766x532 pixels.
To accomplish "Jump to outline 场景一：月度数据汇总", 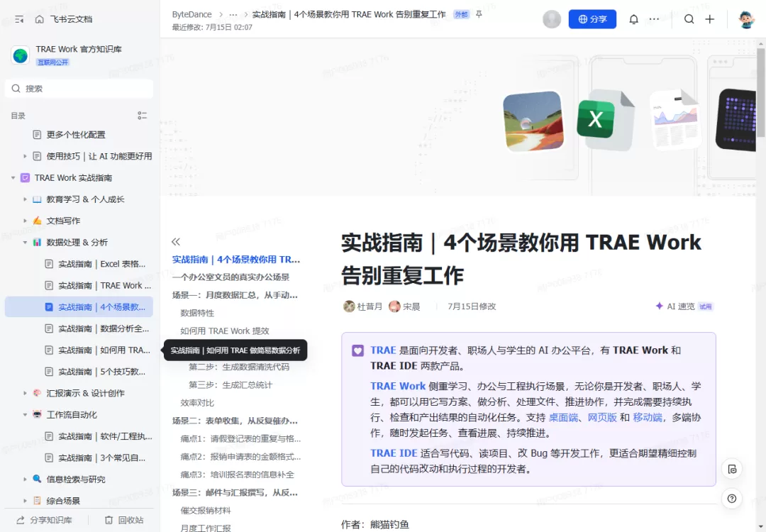I will coord(235,295).
